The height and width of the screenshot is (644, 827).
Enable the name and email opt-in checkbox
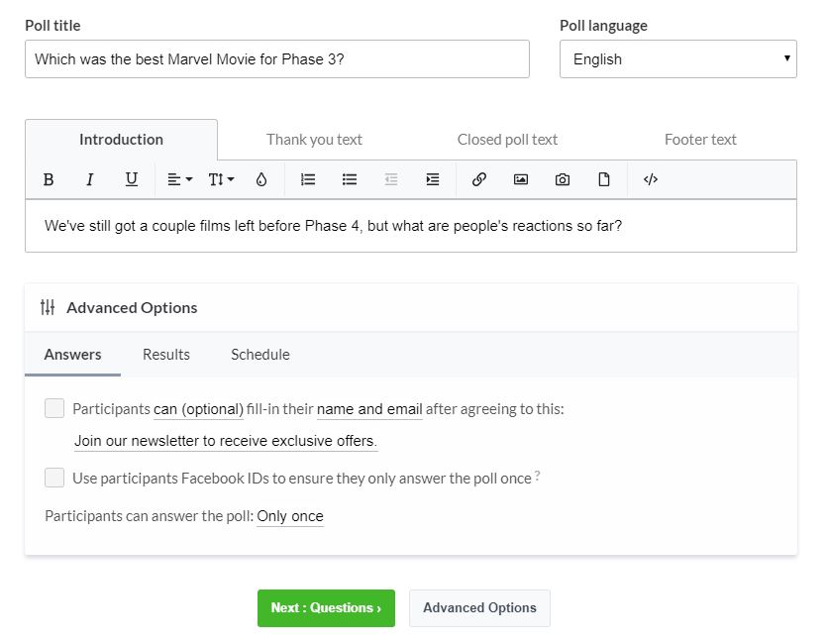tap(54, 408)
